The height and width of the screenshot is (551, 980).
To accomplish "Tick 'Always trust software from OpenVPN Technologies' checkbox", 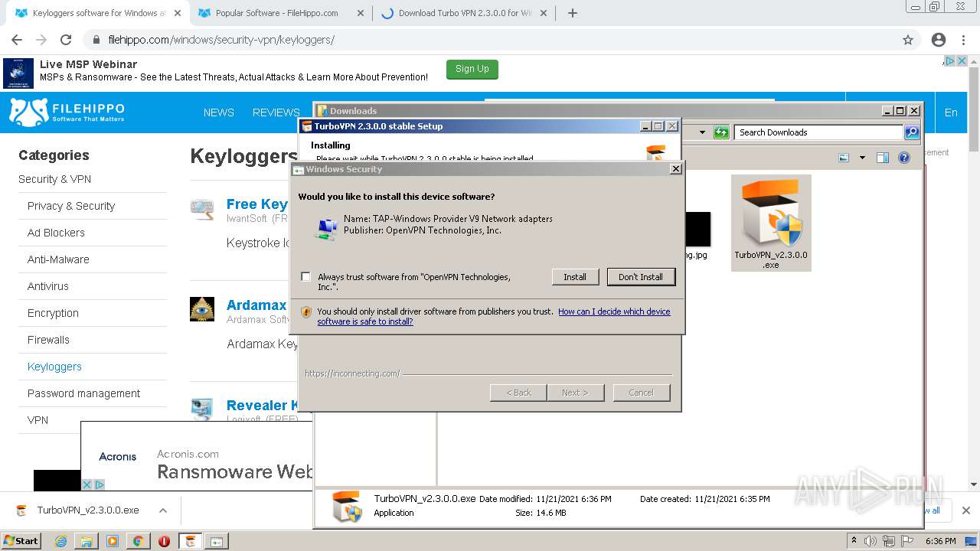I will pyautogui.click(x=306, y=277).
